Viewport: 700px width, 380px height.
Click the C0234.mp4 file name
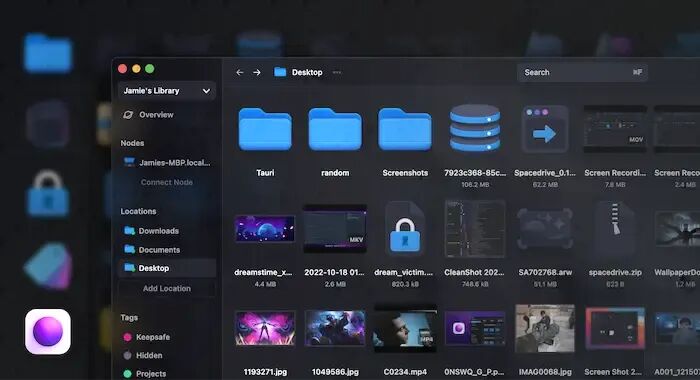[405, 372]
